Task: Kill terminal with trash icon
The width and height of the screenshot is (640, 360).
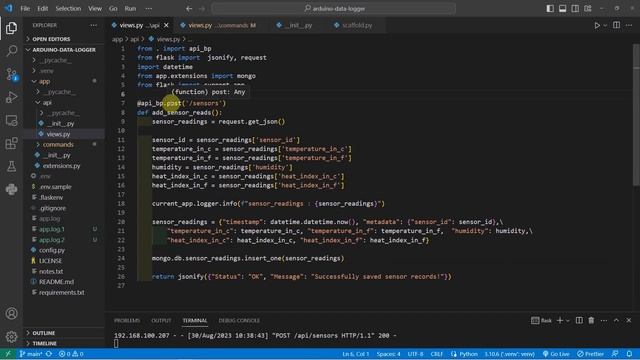Action: click(x=591, y=320)
